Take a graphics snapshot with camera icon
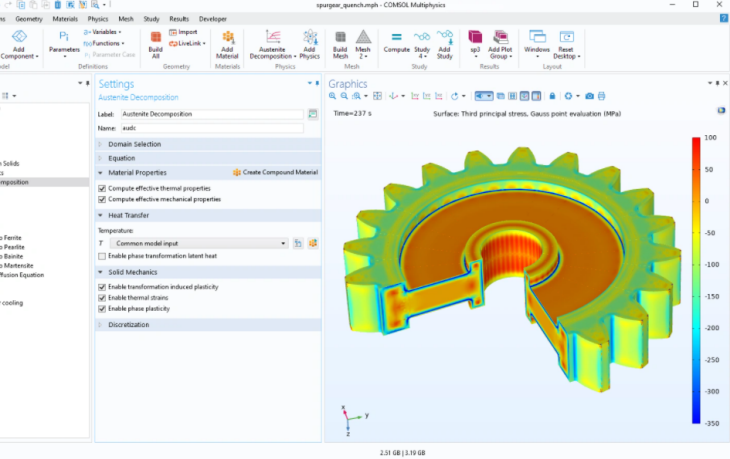 tap(589, 96)
